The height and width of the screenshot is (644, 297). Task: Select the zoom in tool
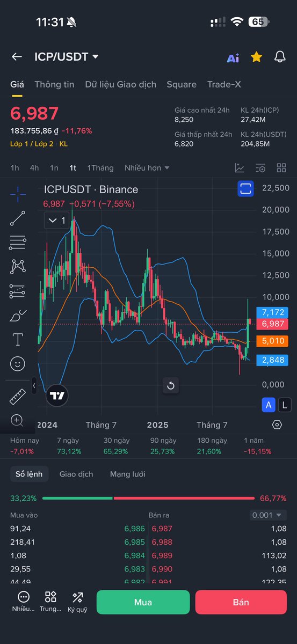(18, 420)
